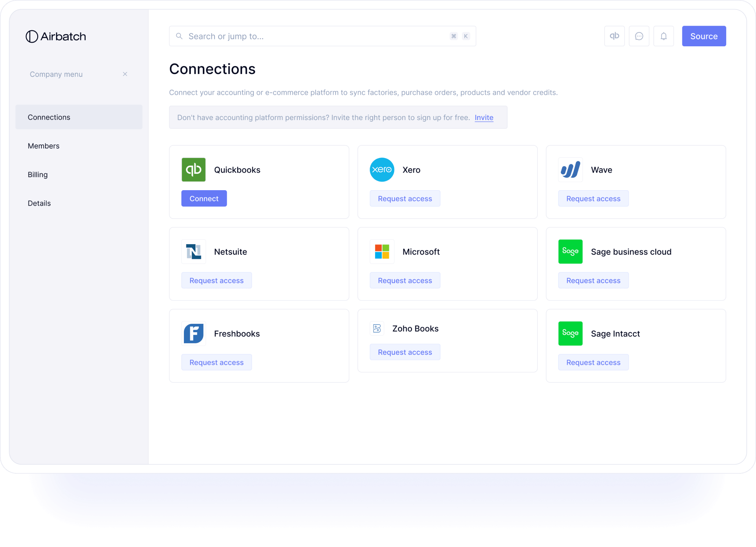Go to the Members section
The image size is (756, 547).
click(44, 146)
